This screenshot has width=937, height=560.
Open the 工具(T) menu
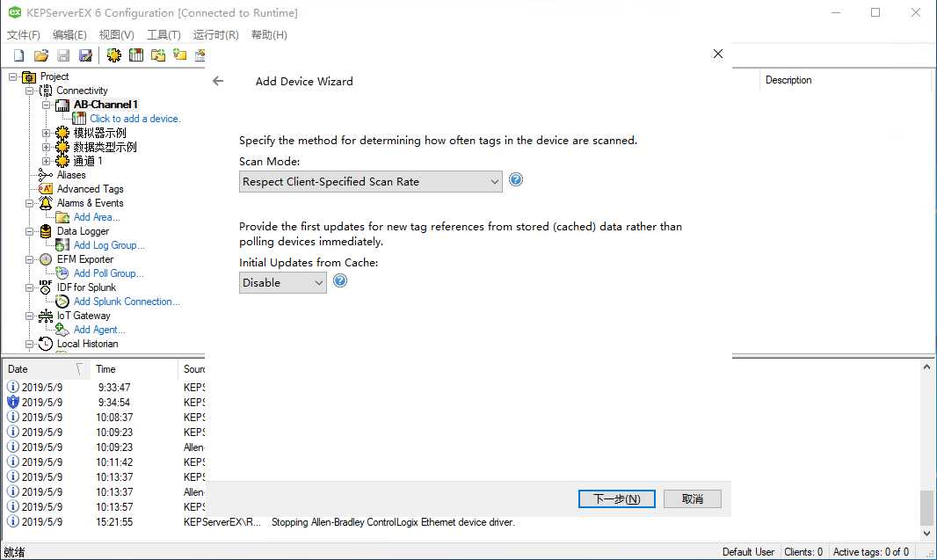[x=163, y=35]
